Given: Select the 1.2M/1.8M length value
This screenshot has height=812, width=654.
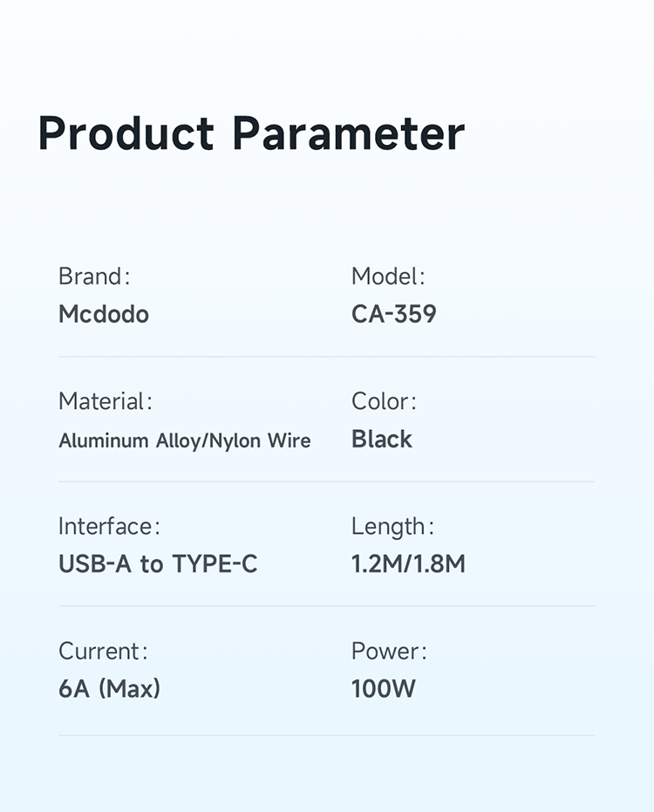Looking at the screenshot, I should [x=408, y=564].
